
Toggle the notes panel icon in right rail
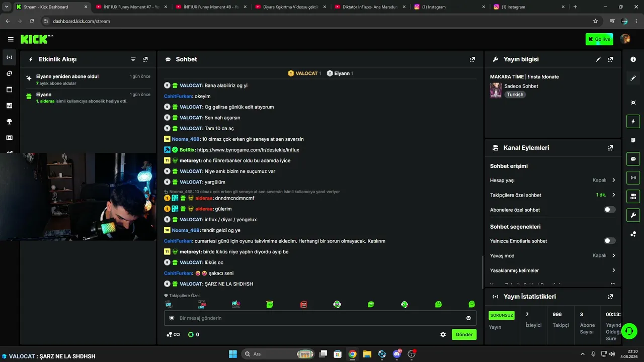(633, 140)
